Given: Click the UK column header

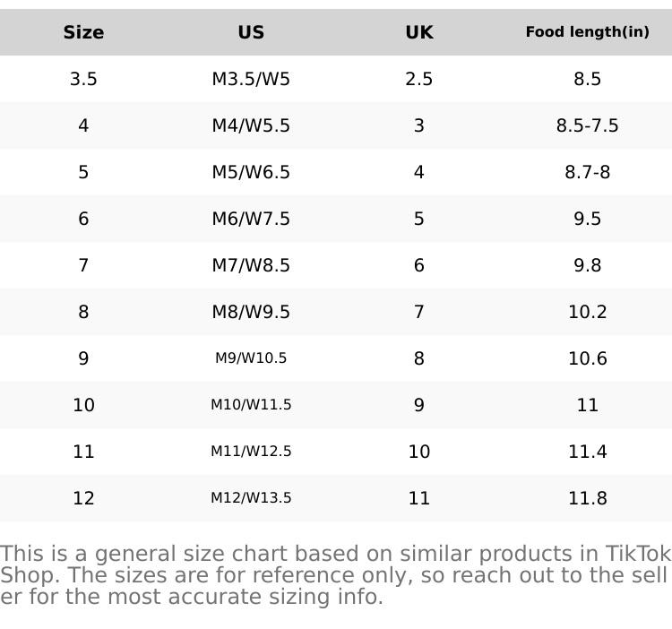Looking at the screenshot, I should (418, 32).
